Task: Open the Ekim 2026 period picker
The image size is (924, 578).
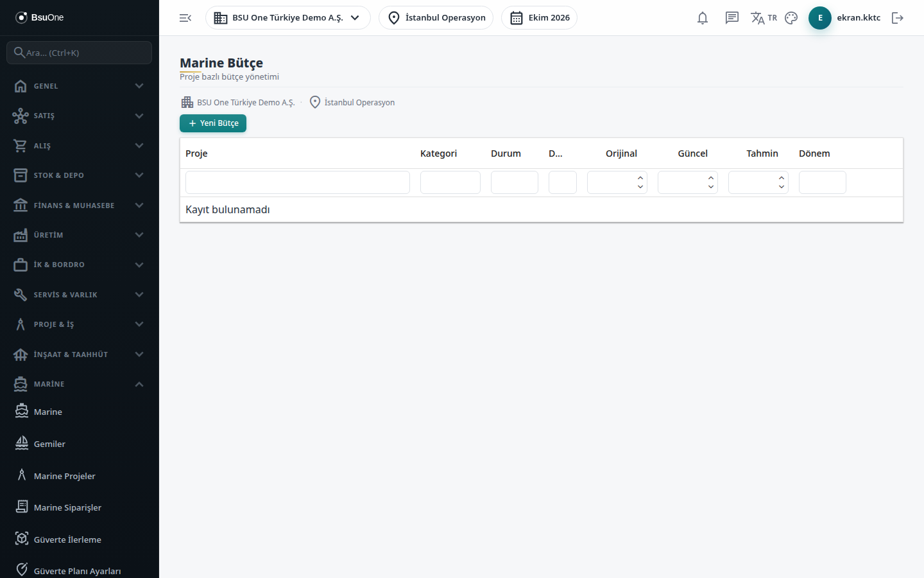Action: click(x=539, y=18)
